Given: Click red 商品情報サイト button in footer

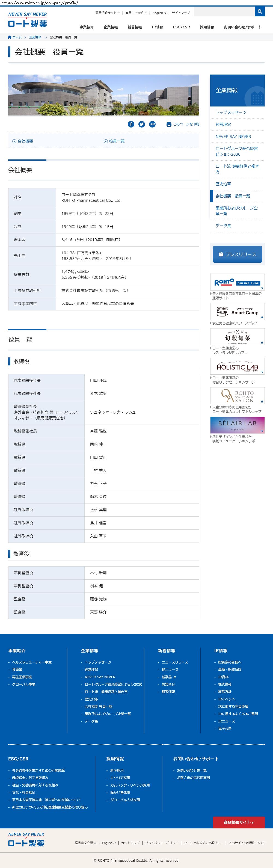Looking at the screenshot, I should (x=239, y=822).
